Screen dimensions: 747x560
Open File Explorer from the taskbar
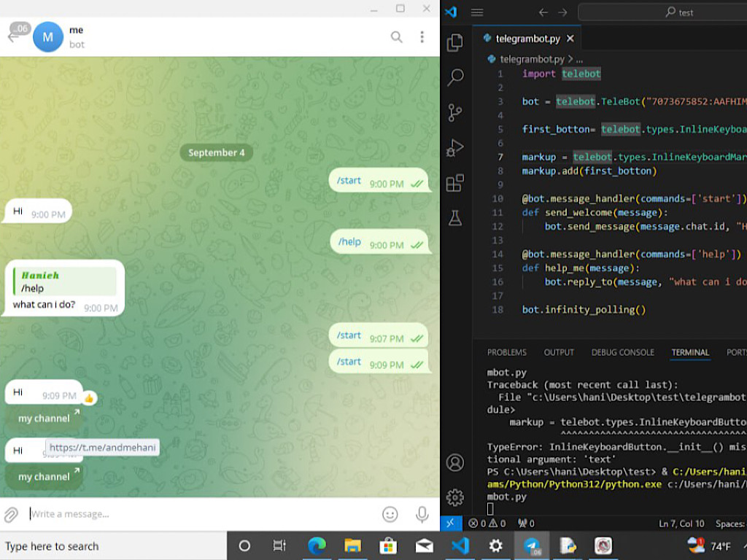352,545
